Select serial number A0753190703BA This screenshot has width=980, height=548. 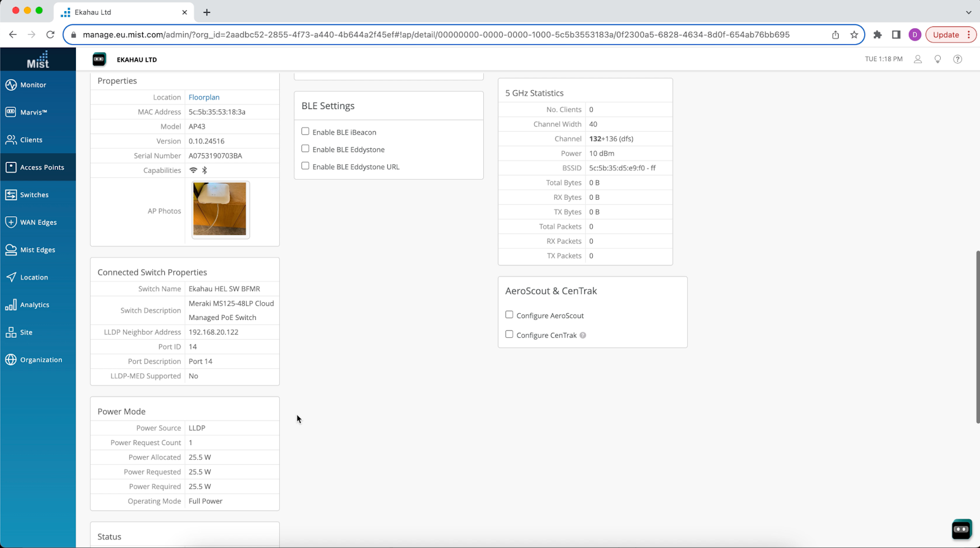pos(216,156)
